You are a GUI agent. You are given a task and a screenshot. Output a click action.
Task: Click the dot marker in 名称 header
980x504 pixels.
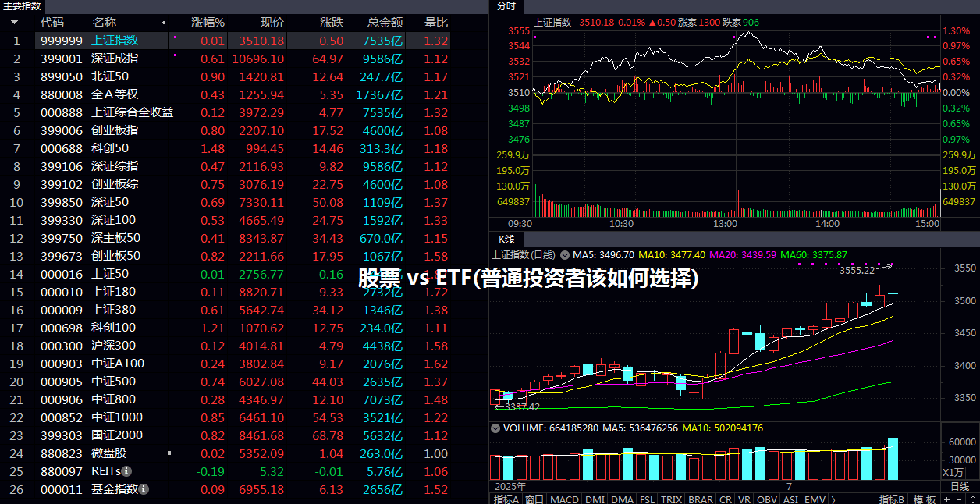tap(164, 23)
